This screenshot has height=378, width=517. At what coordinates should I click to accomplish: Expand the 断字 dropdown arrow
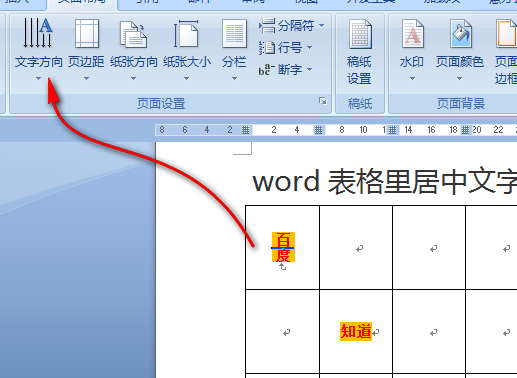coord(309,69)
